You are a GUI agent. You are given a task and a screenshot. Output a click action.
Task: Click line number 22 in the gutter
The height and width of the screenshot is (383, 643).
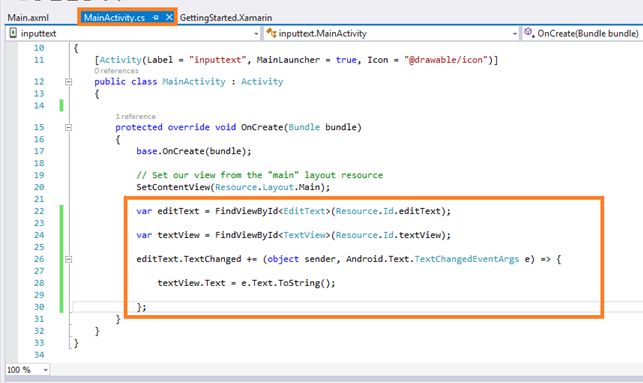(39, 211)
